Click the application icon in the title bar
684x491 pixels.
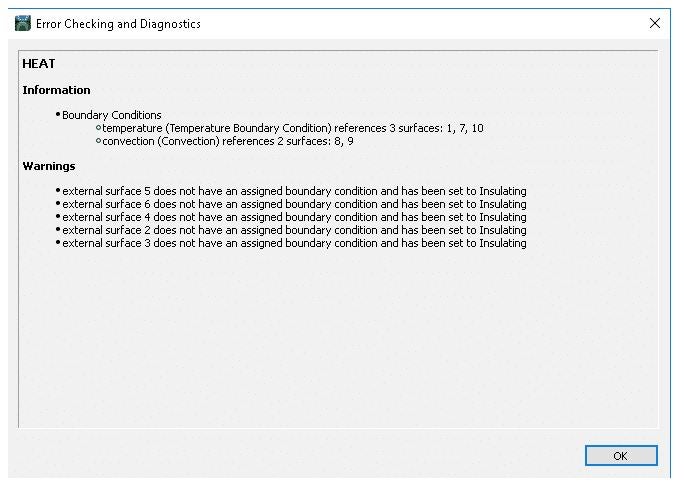tap(22, 23)
